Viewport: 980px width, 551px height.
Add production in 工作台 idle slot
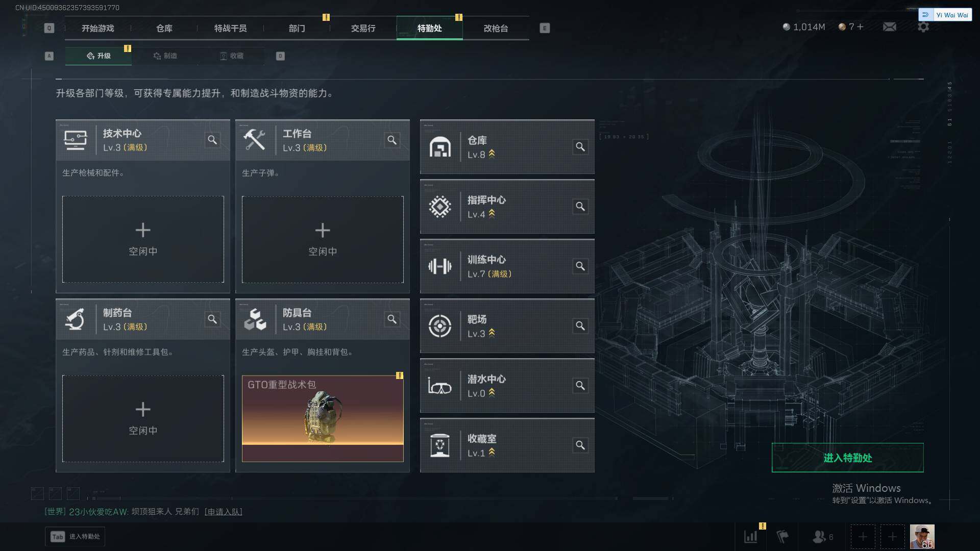coord(323,239)
